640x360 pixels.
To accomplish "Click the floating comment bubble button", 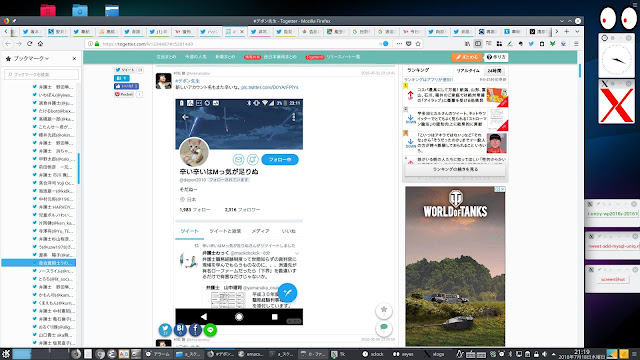I will coord(384,328).
